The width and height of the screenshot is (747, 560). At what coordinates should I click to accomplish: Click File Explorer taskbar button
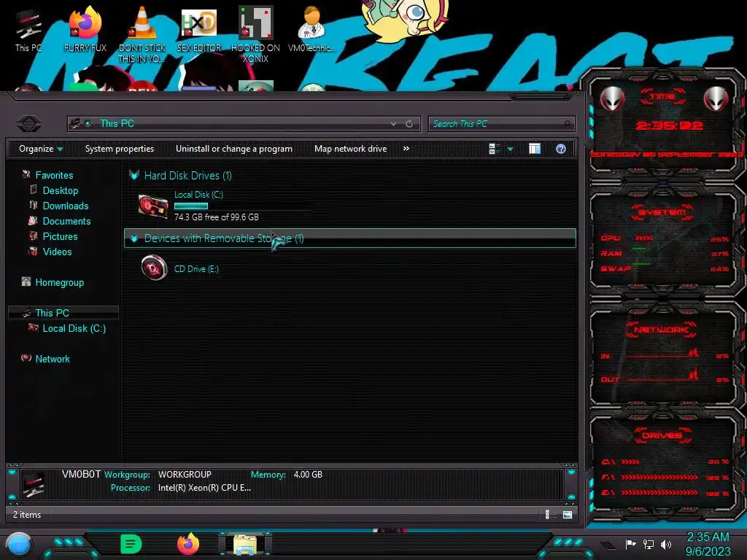pyautogui.click(x=245, y=544)
